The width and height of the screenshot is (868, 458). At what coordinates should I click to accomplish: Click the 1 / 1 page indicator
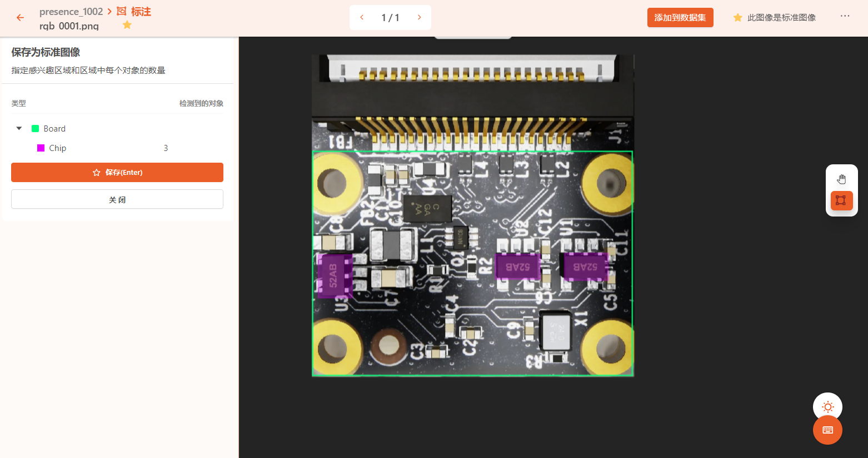tap(390, 18)
